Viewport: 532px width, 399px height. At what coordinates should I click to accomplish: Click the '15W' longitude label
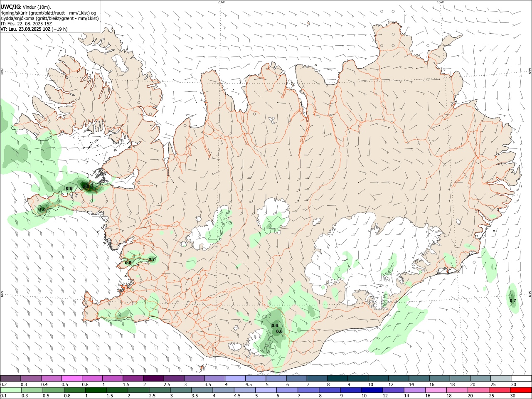click(440, 2)
